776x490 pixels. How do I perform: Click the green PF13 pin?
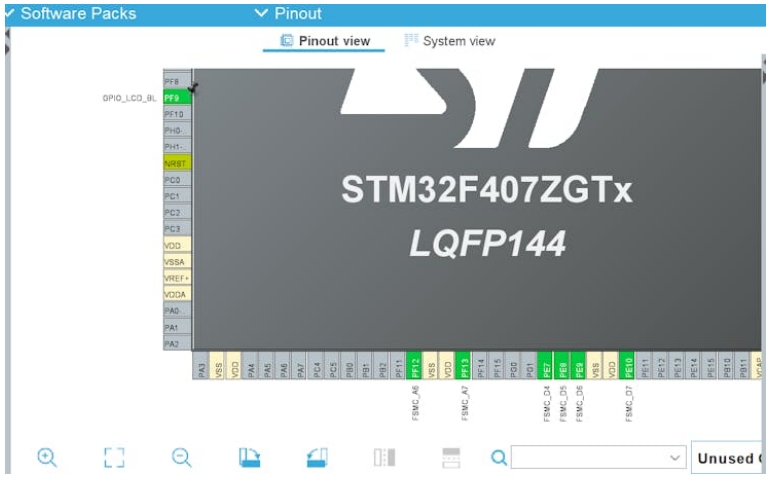coord(464,366)
